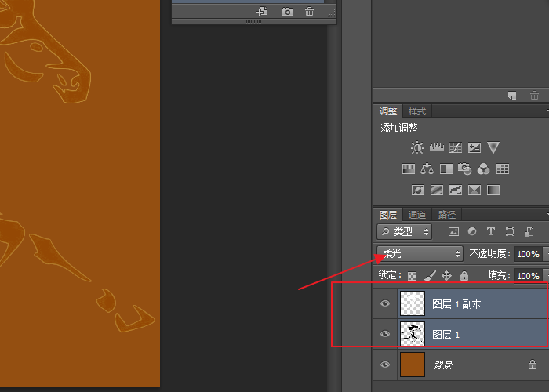Add an Invert adjustment

click(418, 190)
